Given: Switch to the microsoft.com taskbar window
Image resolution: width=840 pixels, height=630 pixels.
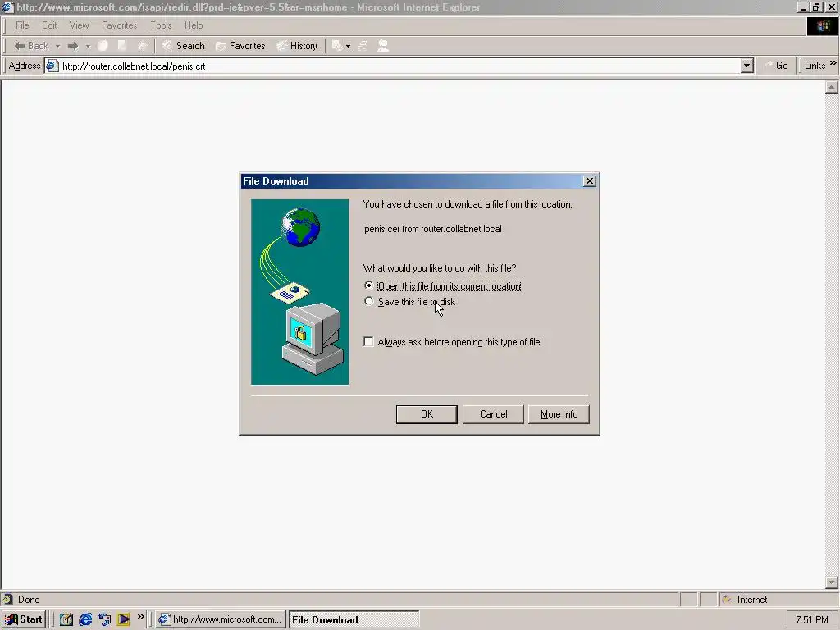Looking at the screenshot, I should tap(220, 619).
